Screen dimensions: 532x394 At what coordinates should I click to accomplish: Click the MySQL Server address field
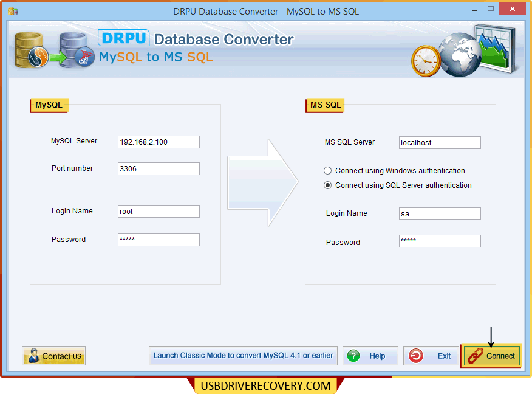coord(159,142)
